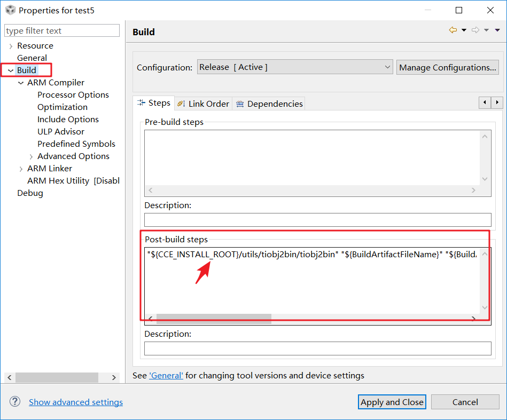Switch to the Link Order tab
507x420 pixels.
coord(203,104)
